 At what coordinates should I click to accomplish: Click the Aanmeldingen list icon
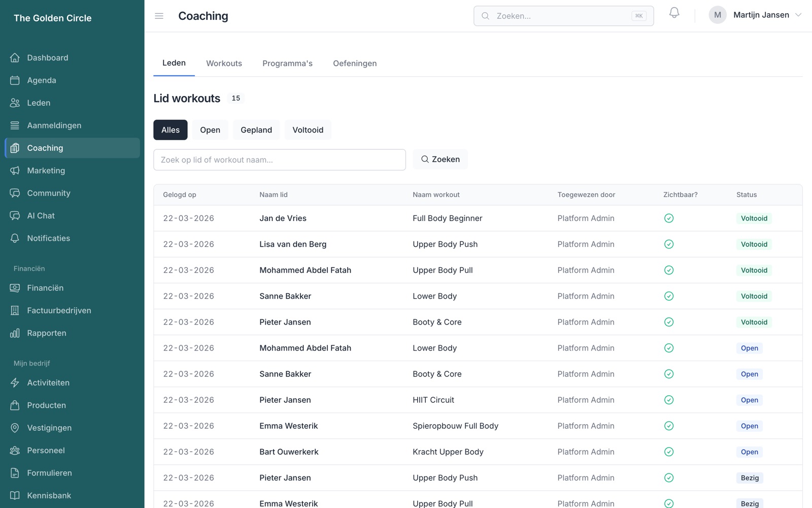(x=15, y=125)
